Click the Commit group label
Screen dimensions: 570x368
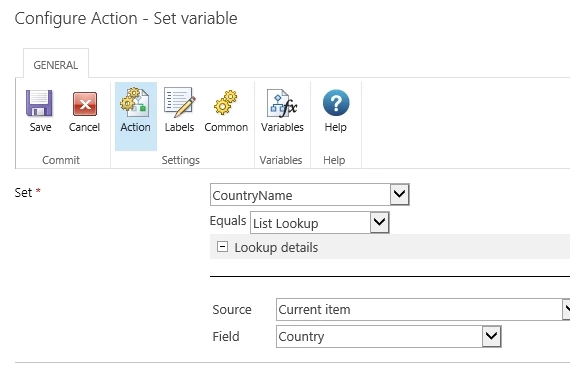61,160
